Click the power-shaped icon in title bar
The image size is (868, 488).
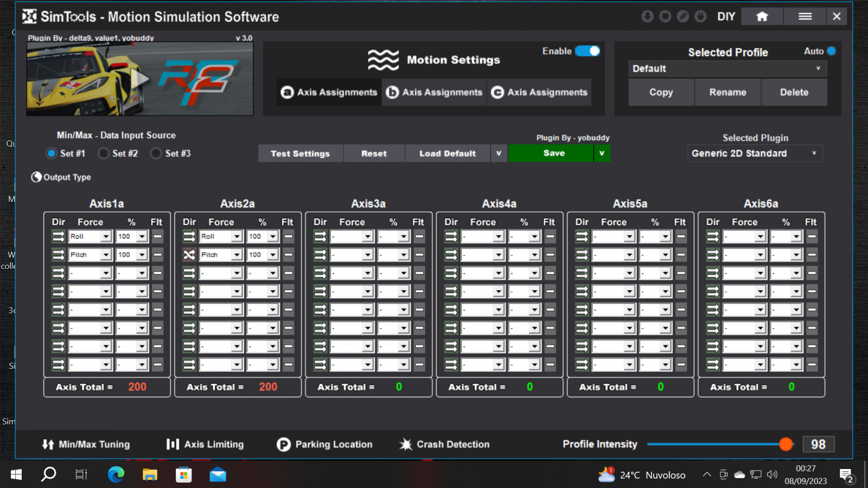coord(700,16)
